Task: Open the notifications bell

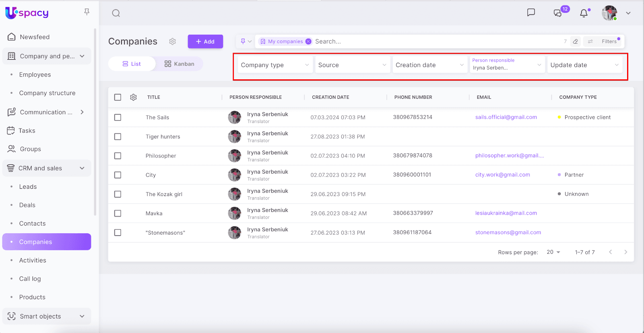Action: pos(584,13)
